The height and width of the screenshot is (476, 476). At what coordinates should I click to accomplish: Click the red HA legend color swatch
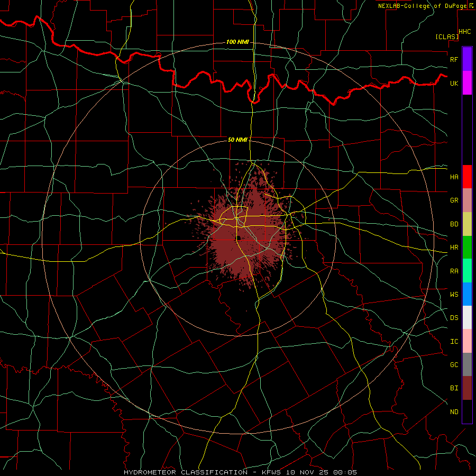tap(467, 177)
